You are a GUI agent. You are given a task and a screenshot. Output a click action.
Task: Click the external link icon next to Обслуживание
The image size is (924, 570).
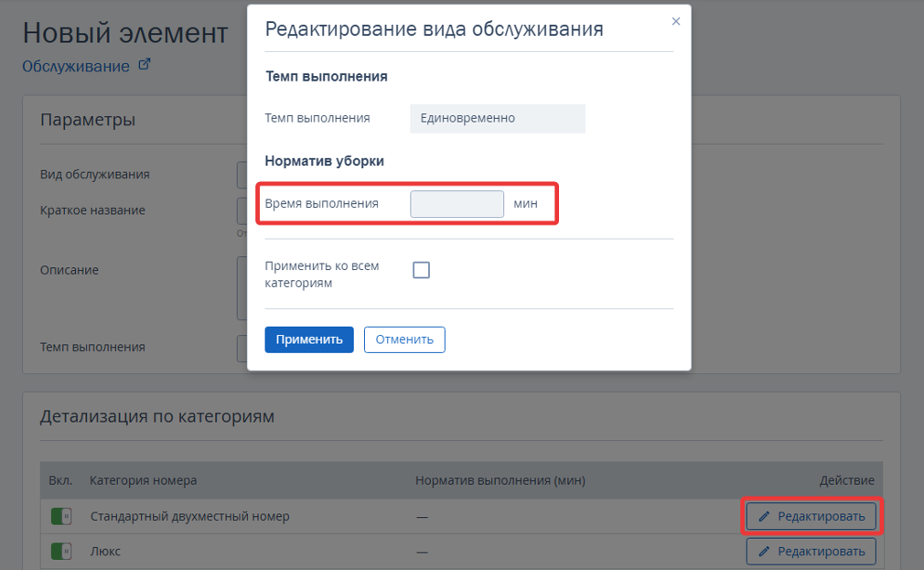pyautogui.click(x=145, y=64)
